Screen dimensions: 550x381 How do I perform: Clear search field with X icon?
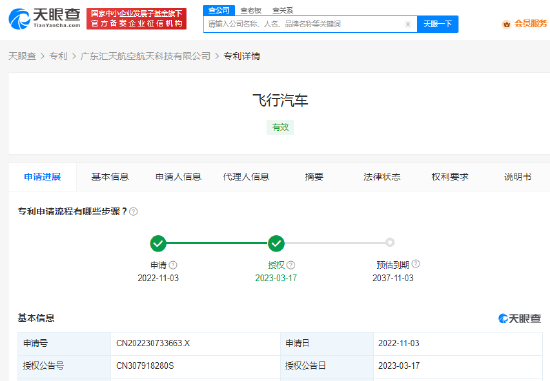click(408, 24)
